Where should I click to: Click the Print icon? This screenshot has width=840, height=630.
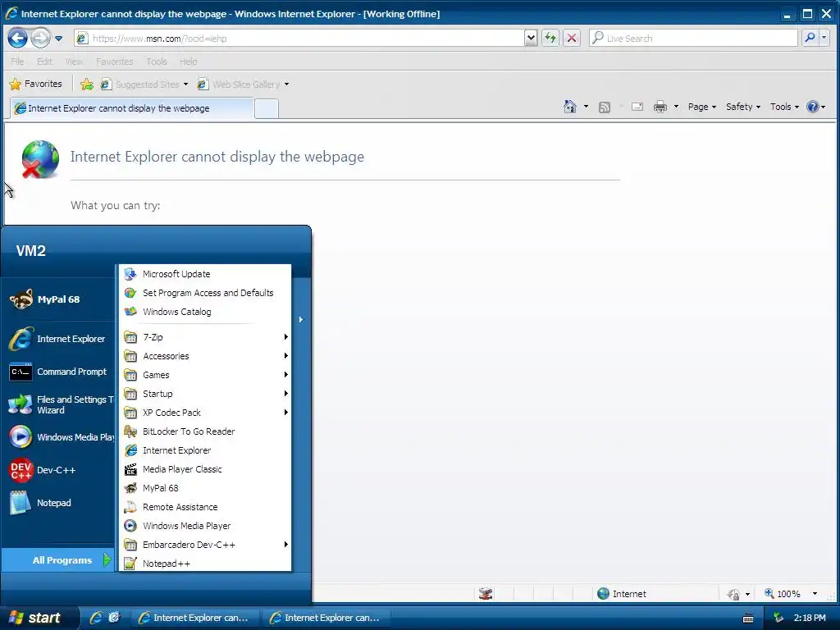[x=660, y=107]
